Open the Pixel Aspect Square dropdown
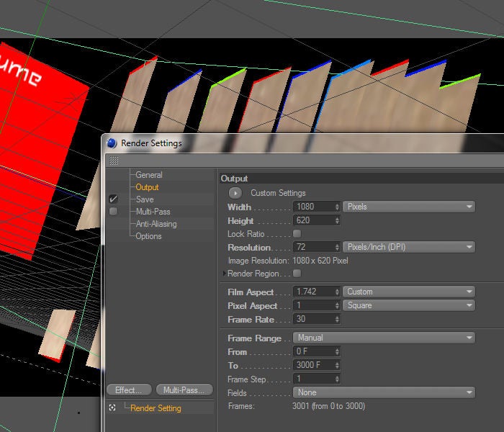This screenshot has height=432, width=504. [408, 305]
